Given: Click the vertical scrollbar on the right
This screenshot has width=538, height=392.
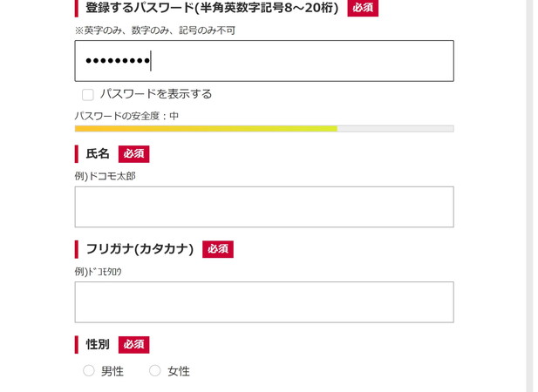Looking at the screenshot, I should coord(530,196).
